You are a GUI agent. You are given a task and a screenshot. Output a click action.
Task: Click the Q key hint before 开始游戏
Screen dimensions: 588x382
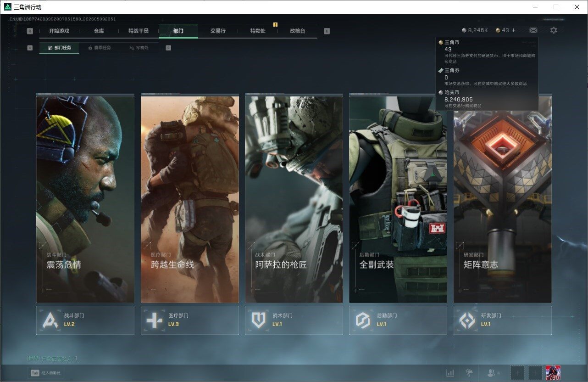pyautogui.click(x=30, y=31)
